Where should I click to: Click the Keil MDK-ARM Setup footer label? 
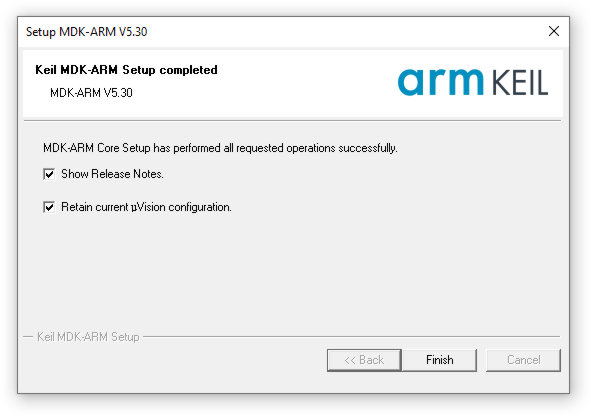(x=88, y=336)
